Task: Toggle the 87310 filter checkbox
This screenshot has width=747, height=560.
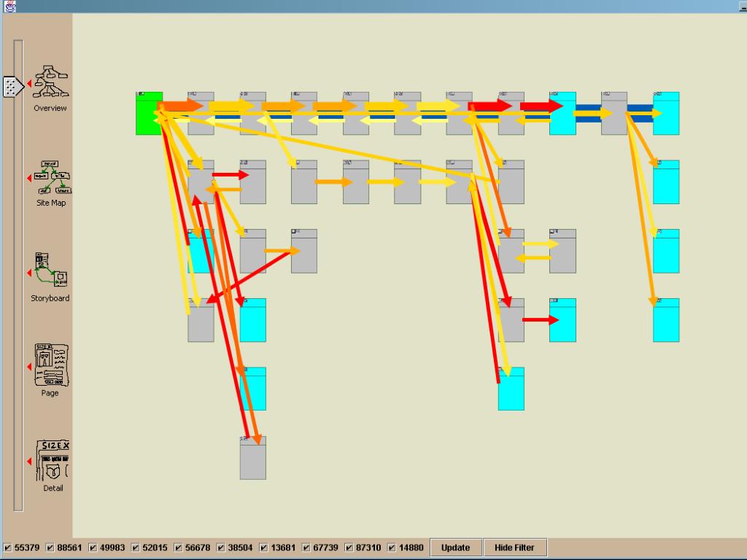Action: click(x=349, y=548)
